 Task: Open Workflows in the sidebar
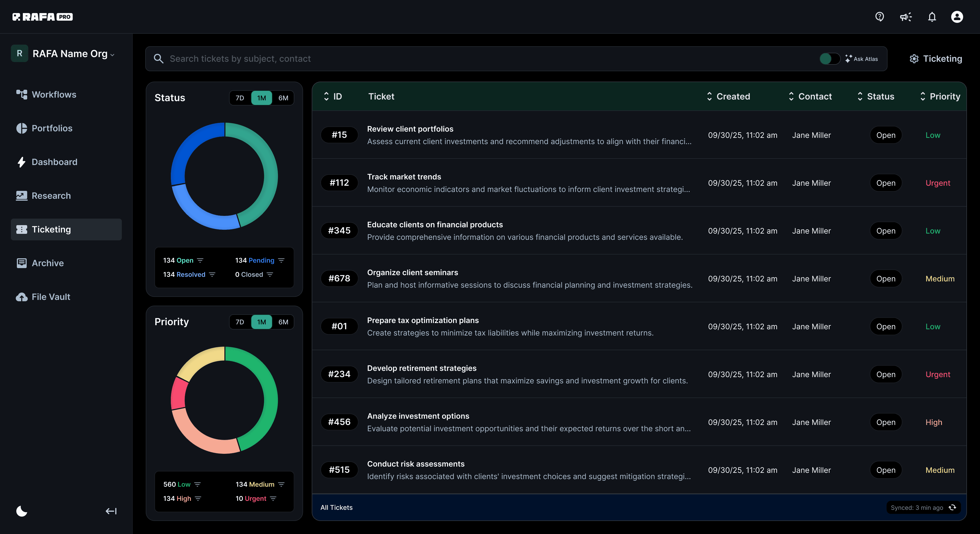[x=54, y=94]
